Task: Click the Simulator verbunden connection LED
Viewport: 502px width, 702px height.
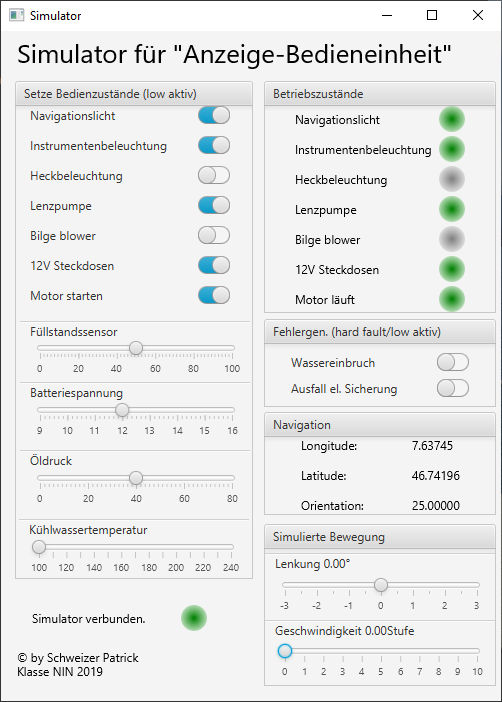Action: 193,618
